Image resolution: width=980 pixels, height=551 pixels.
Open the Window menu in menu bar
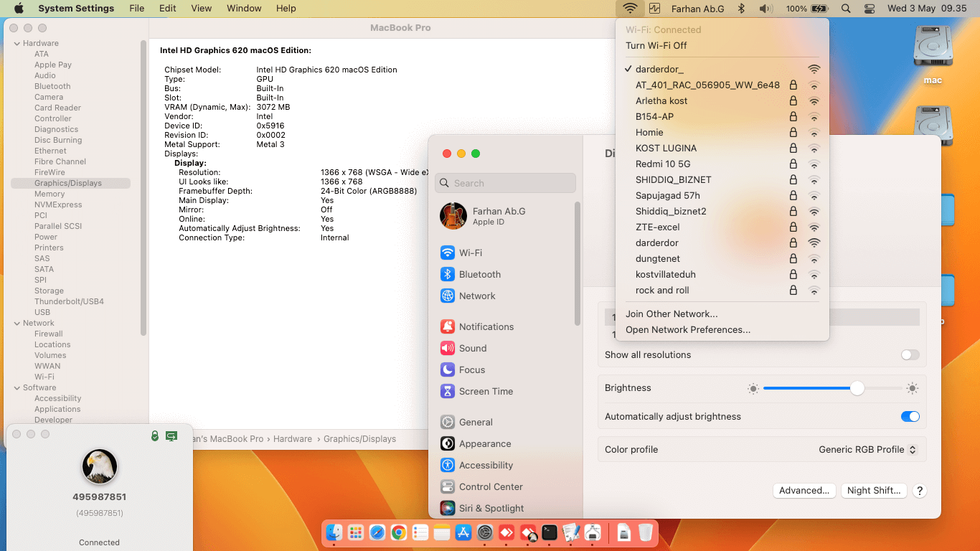[244, 9]
